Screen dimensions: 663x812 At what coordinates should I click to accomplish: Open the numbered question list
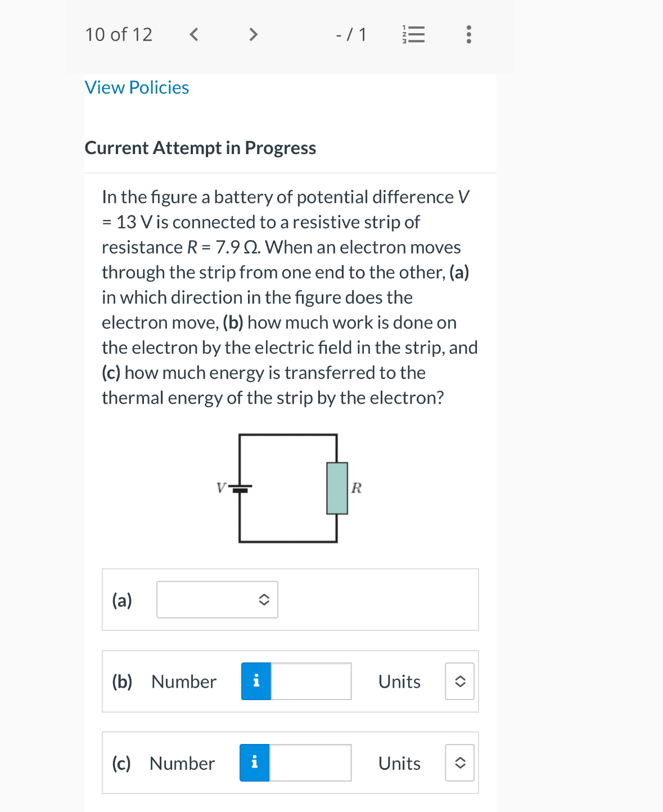(x=413, y=34)
